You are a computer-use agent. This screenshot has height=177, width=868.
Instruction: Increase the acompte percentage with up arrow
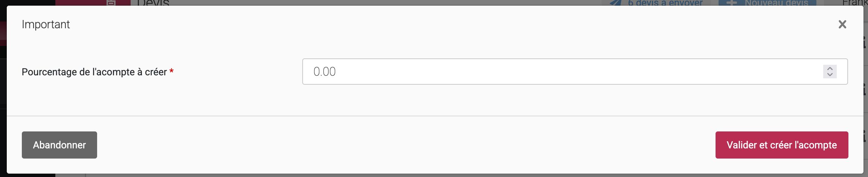click(830, 69)
